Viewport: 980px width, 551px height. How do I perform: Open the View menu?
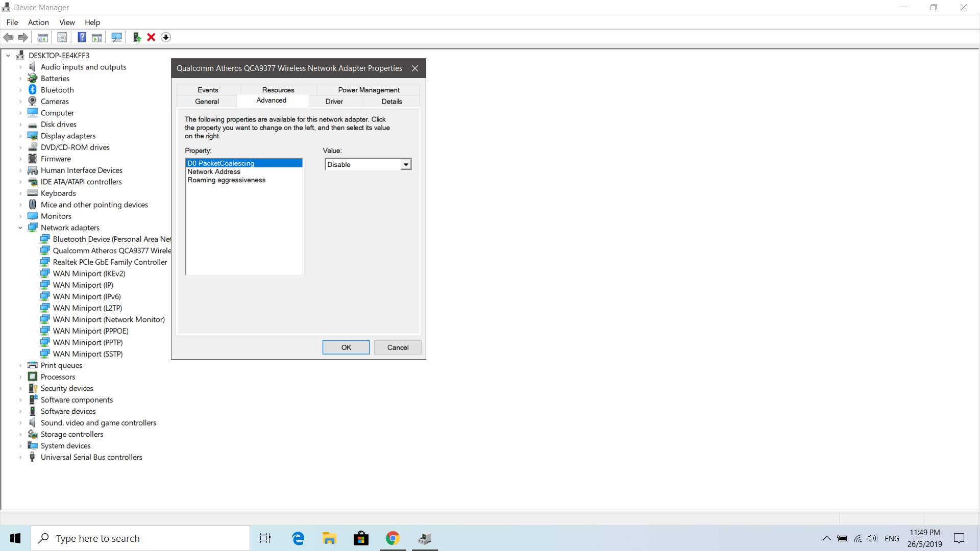(67, 22)
